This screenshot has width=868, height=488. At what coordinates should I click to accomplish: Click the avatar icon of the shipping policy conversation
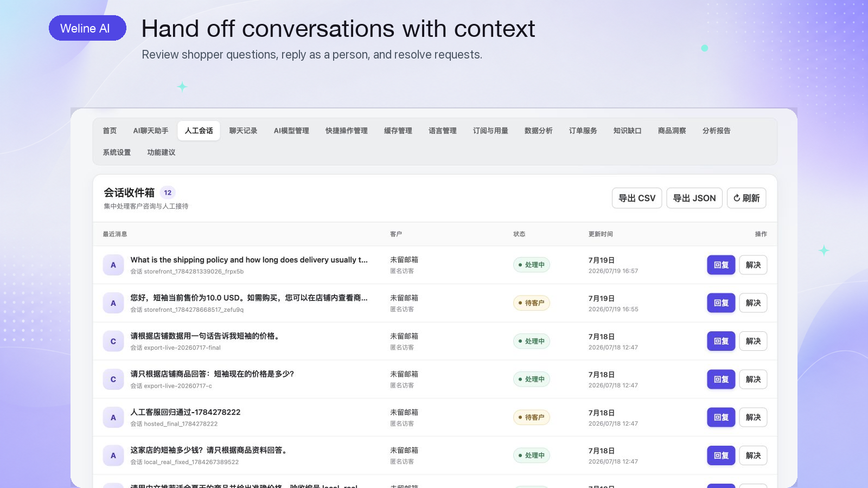click(x=113, y=265)
